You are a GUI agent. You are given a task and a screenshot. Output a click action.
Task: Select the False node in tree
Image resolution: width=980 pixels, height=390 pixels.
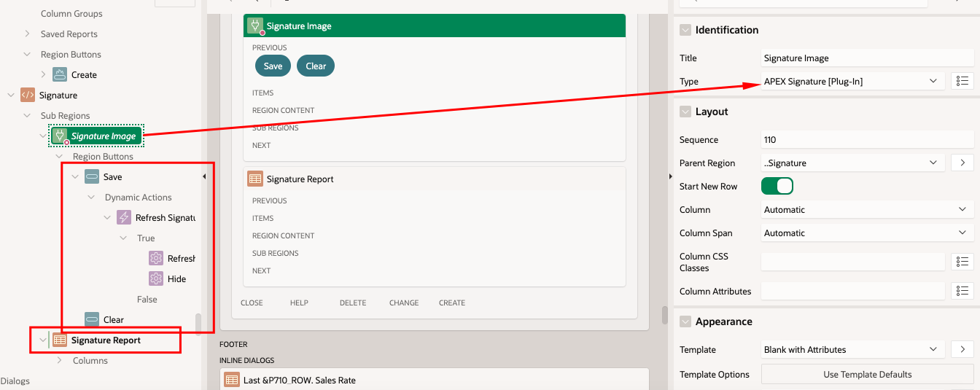147,299
